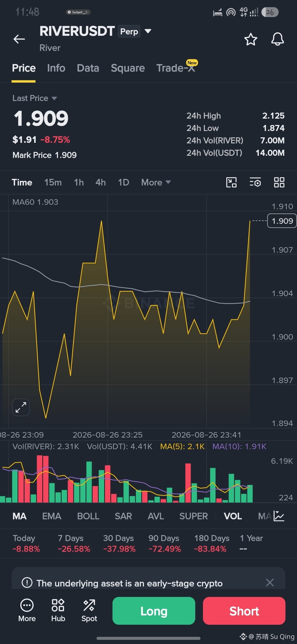
Task: Toggle the AVL indicator
Action: pyautogui.click(x=156, y=516)
